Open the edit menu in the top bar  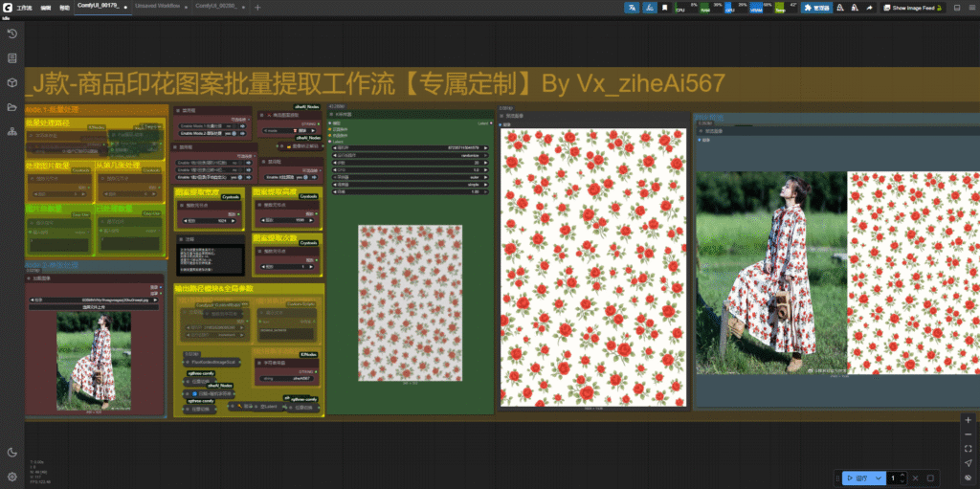tap(46, 8)
